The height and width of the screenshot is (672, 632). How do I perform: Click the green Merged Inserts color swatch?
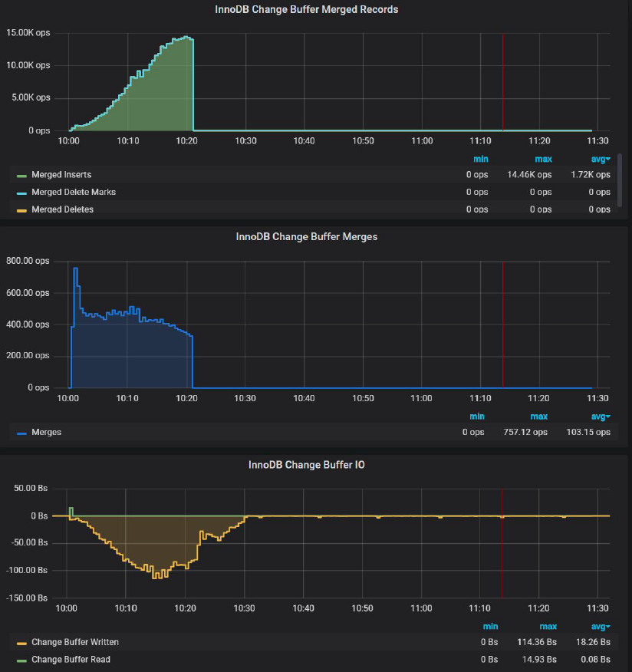(21, 176)
